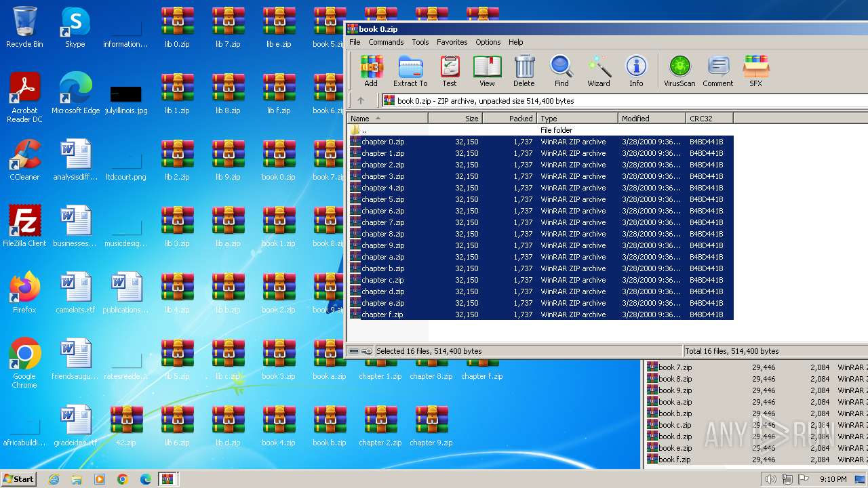Open the Options menu

(488, 42)
